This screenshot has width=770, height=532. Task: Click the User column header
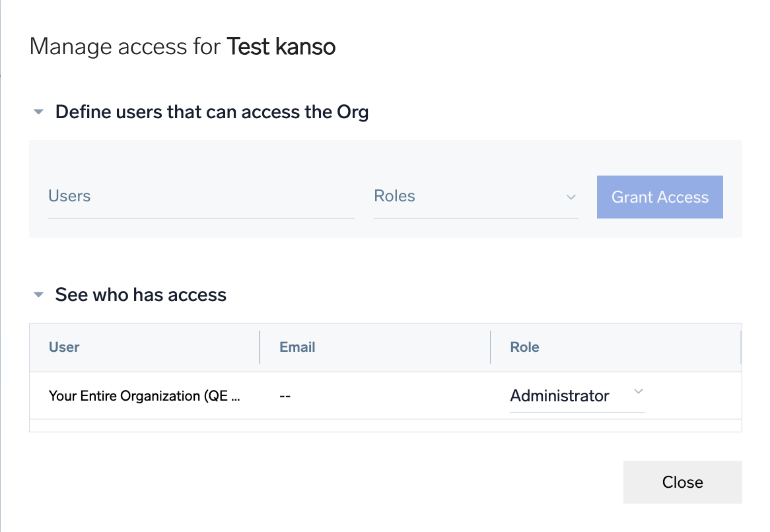(64, 347)
